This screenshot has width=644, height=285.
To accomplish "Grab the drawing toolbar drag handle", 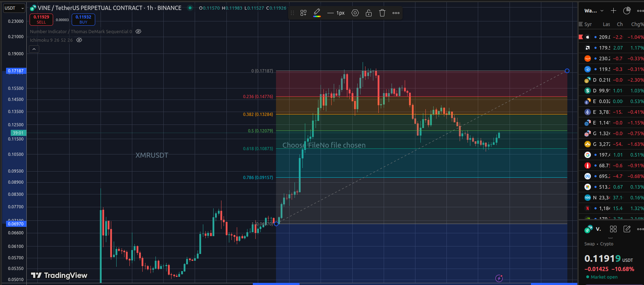I will (292, 13).
